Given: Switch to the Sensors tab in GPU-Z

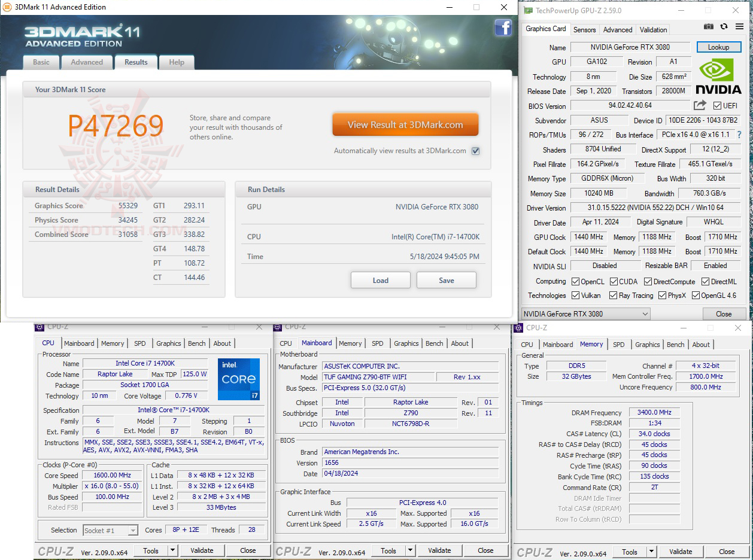Looking at the screenshot, I should 584,29.
